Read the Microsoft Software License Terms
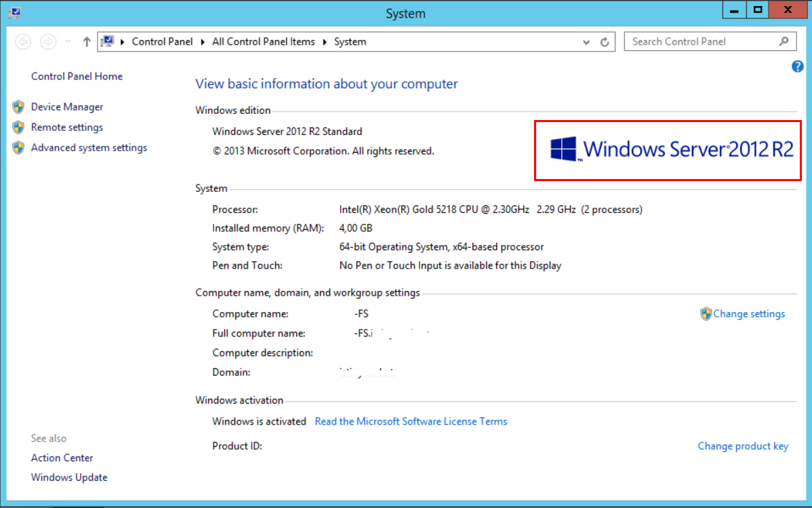 click(x=411, y=421)
